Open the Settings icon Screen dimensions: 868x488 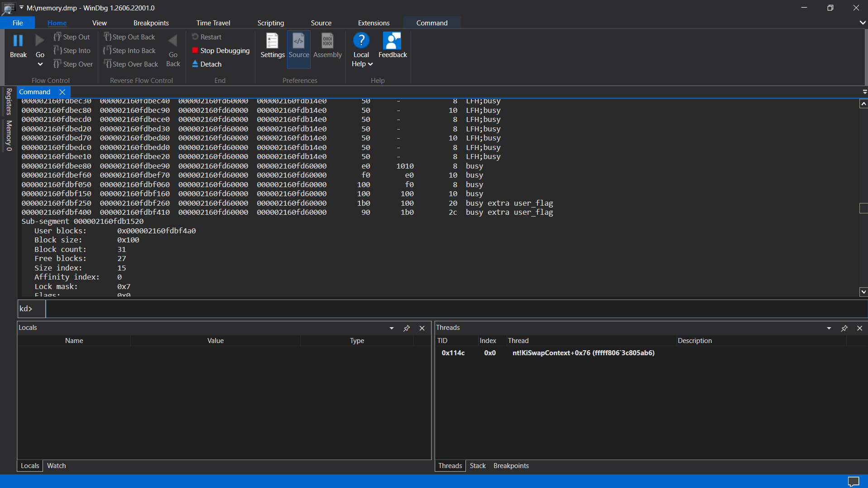coord(273,41)
